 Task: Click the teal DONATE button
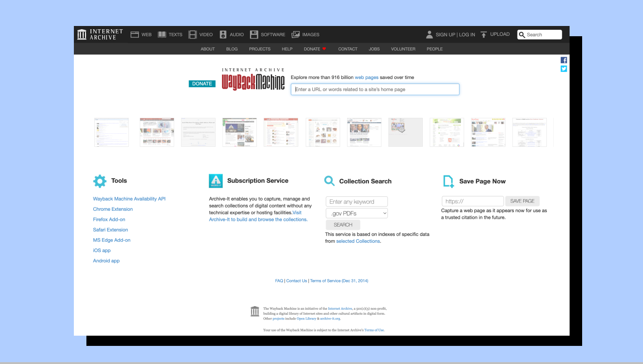pyautogui.click(x=202, y=84)
